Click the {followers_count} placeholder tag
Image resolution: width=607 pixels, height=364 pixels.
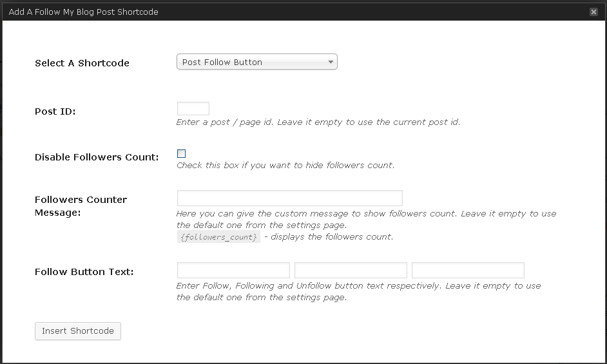pos(218,237)
